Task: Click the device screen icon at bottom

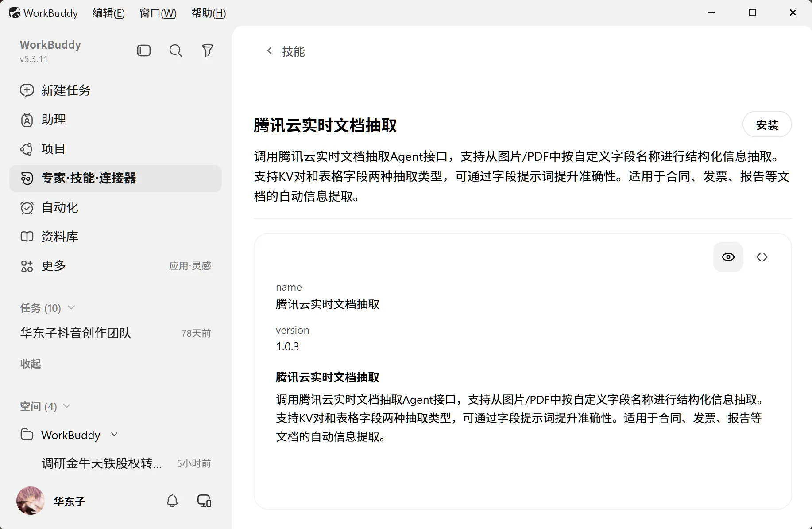Action: [x=204, y=501]
